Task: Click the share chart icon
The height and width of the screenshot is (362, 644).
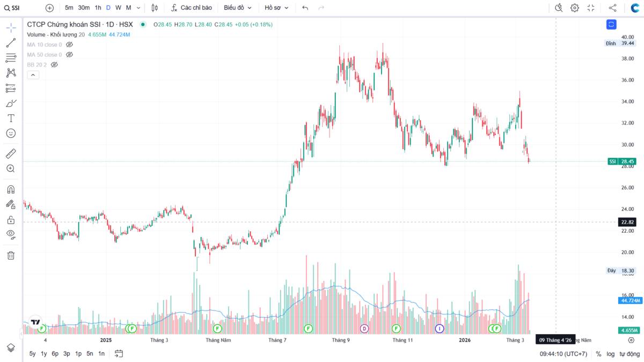Action: tap(612, 8)
